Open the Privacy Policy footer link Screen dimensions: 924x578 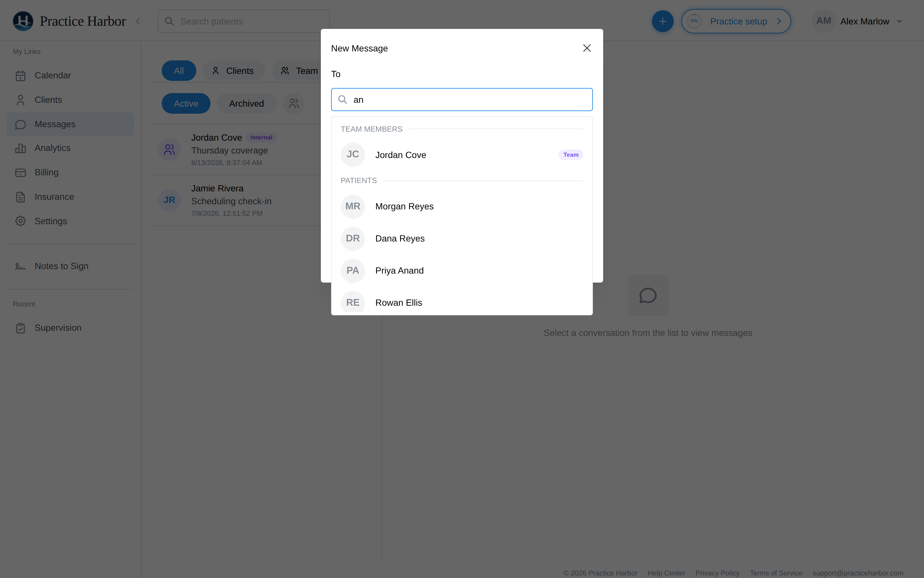tap(717, 573)
